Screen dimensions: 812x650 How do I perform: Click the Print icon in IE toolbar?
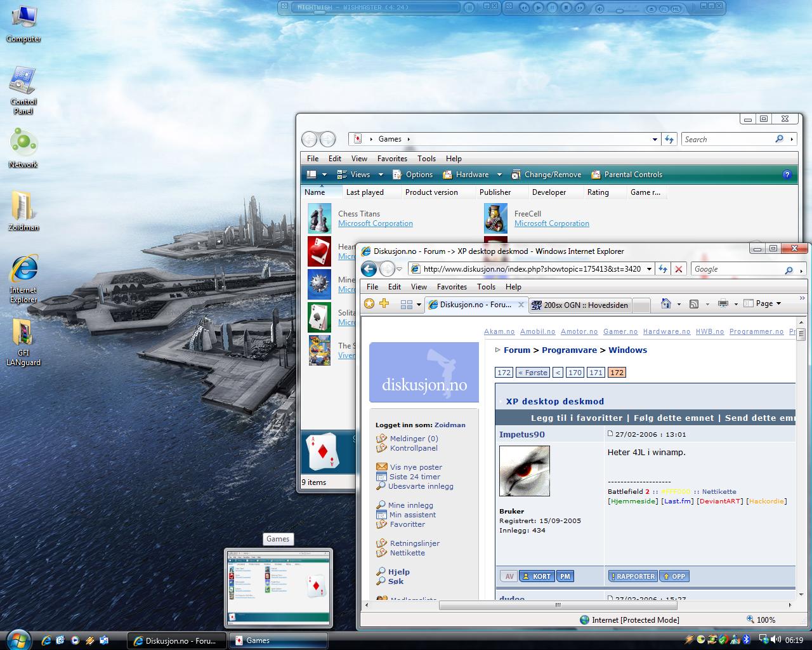(x=723, y=304)
